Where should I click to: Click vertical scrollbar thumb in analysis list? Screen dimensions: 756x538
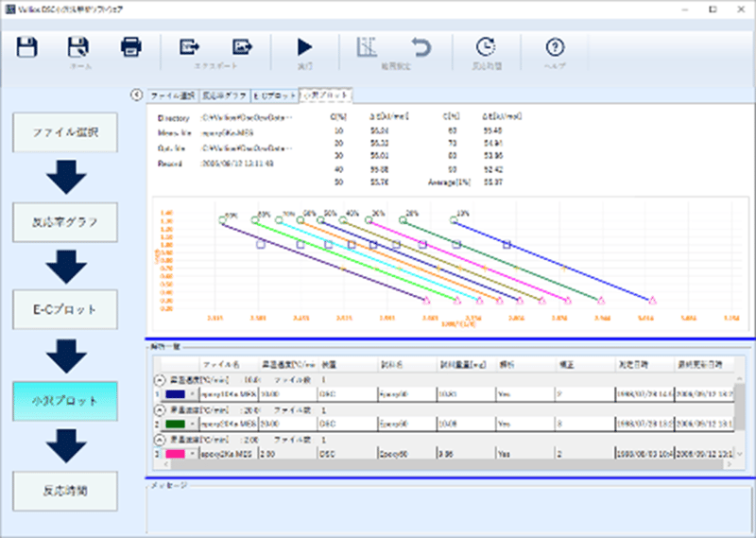pos(739,407)
